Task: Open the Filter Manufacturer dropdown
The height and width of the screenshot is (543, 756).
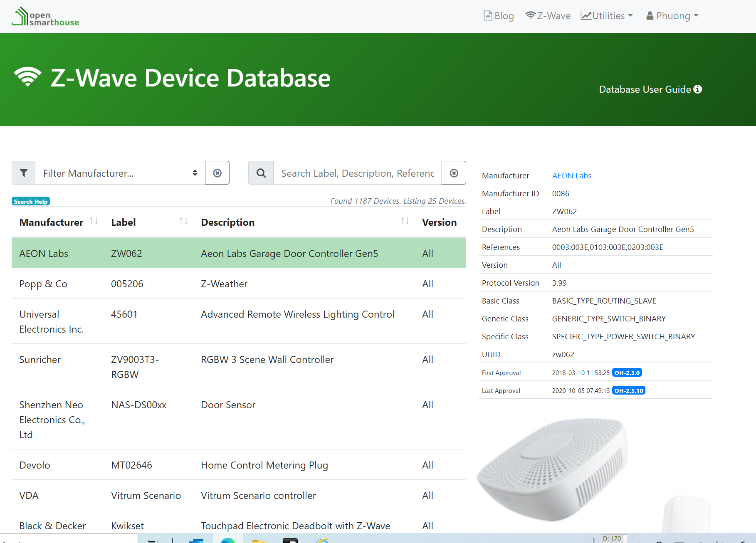Action: [120, 173]
